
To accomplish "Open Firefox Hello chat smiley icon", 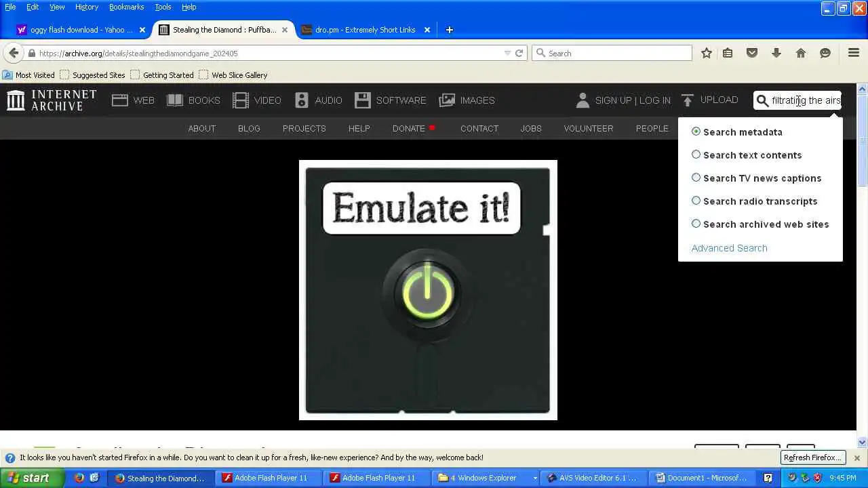I will tap(825, 53).
